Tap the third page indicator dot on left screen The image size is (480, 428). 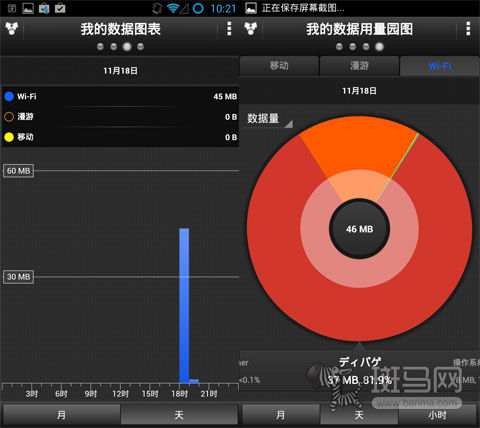click(x=127, y=47)
